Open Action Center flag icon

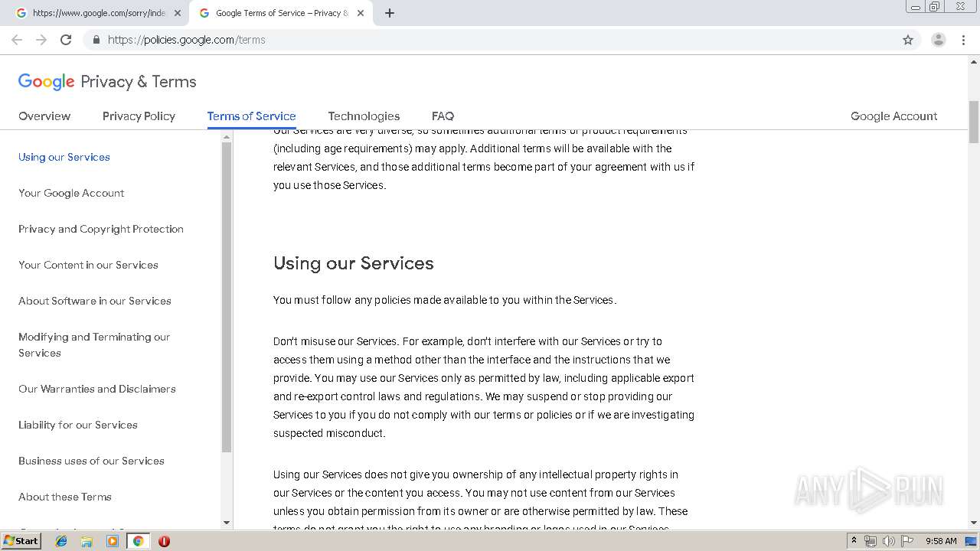coord(907,541)
